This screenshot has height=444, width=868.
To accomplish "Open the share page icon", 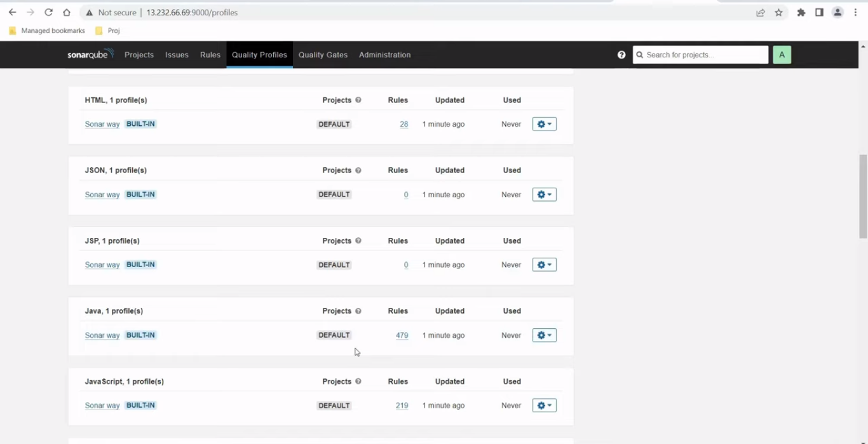I will coord(760,13).
